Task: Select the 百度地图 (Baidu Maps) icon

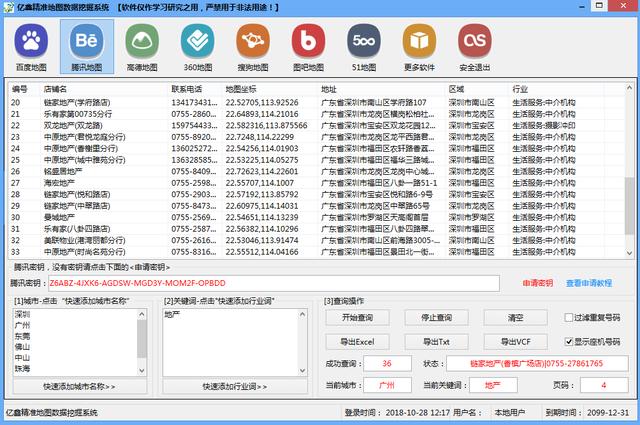Action: [x=30, y=46]
